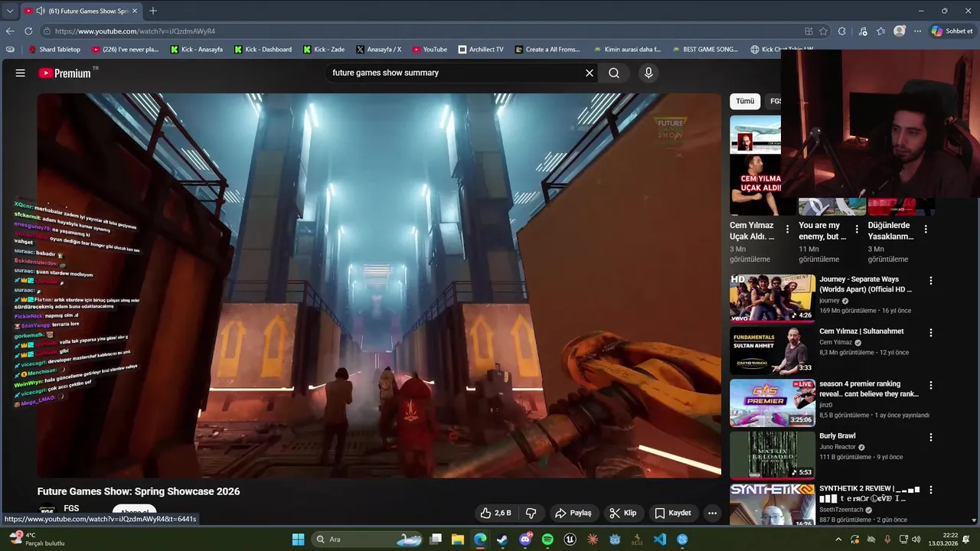The image size is (980, 551).
Task: Open options for Düğünlerde Yasaklanmış short
Action: [x=926, y=229]
